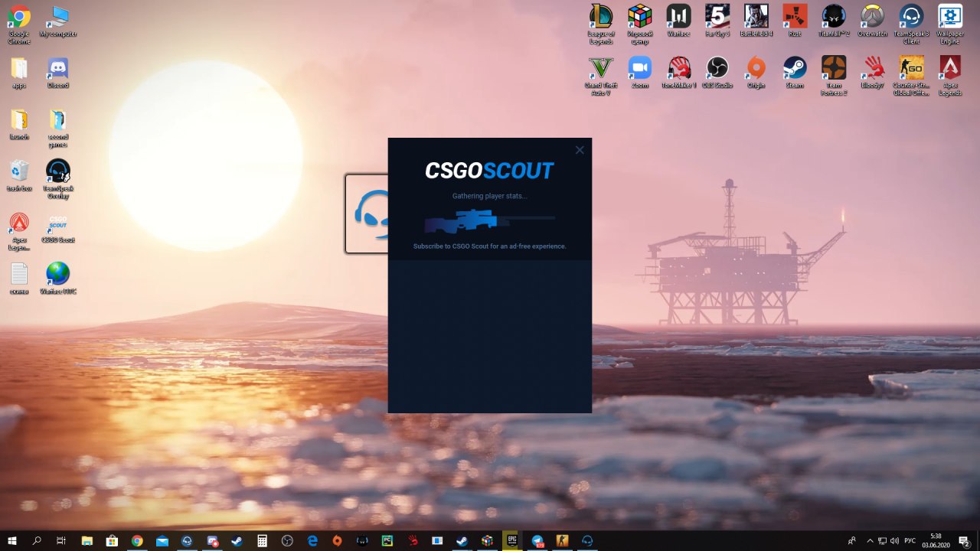Screen dimensions: 980x551
Task: Launch Apex Legends shortcut at top right
Action: pyautogui.click(x=950, y=77)
